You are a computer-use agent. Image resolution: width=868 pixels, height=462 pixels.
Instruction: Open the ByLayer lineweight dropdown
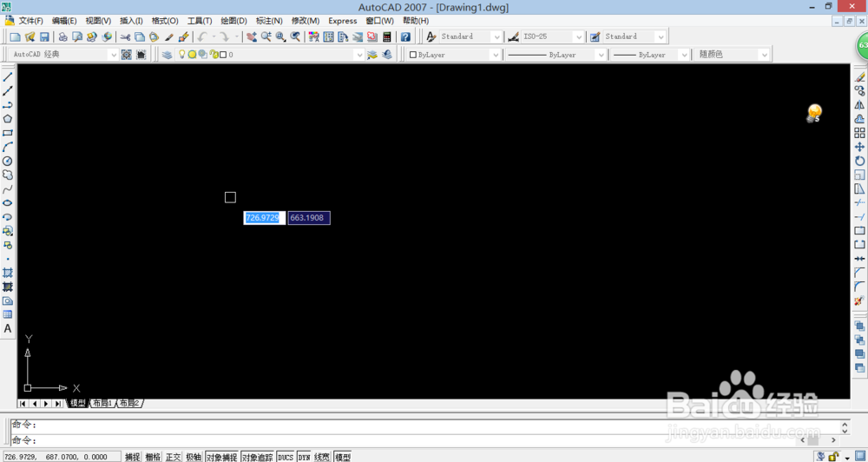[685, 55]
